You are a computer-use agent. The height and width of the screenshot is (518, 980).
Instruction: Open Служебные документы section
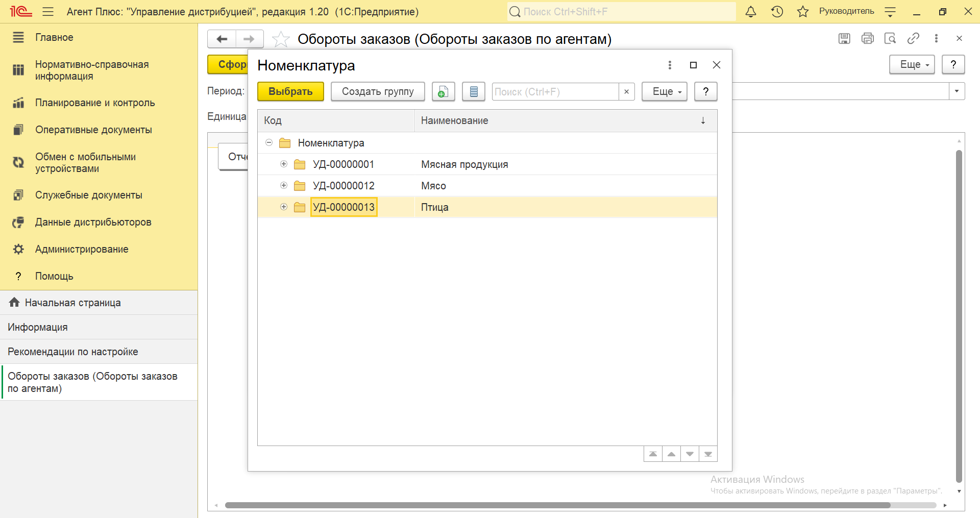(99, 195)
